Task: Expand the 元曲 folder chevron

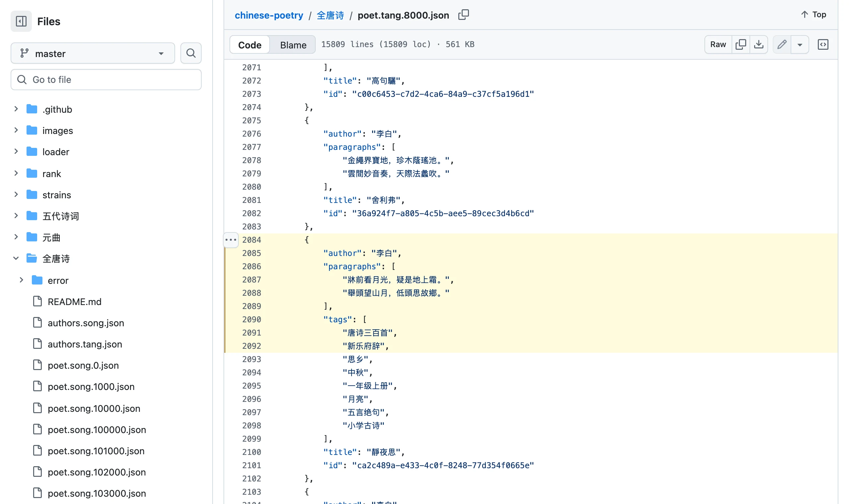Action: tap(16, 237)
